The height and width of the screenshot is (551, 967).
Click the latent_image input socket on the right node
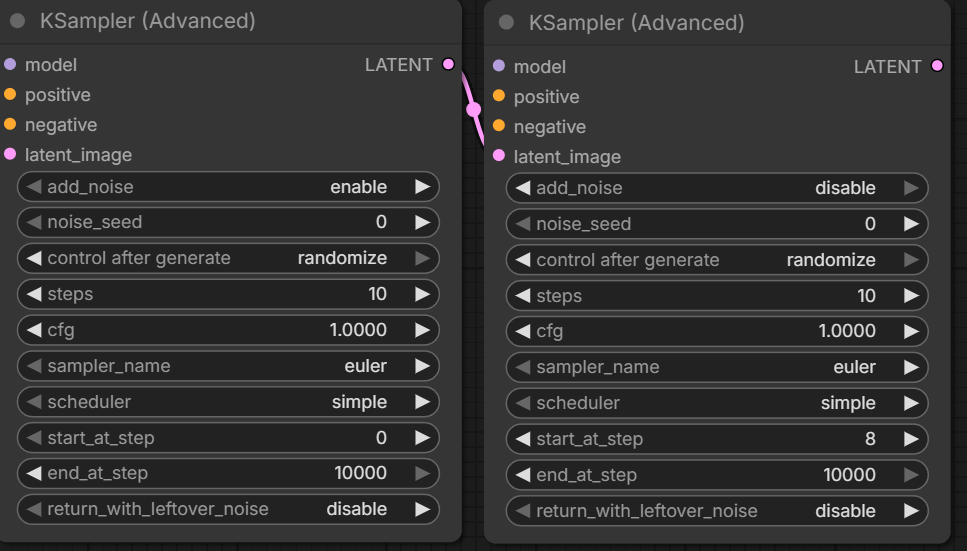pos(499,155)
